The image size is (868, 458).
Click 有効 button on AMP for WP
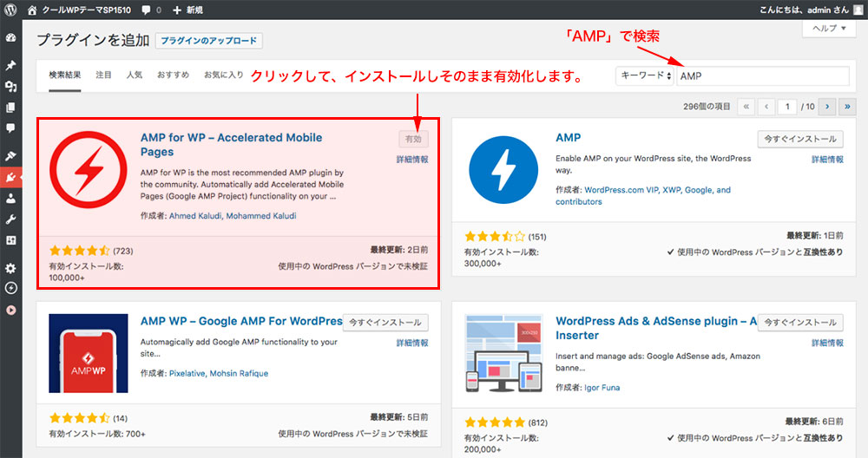(x=413, y=139)
